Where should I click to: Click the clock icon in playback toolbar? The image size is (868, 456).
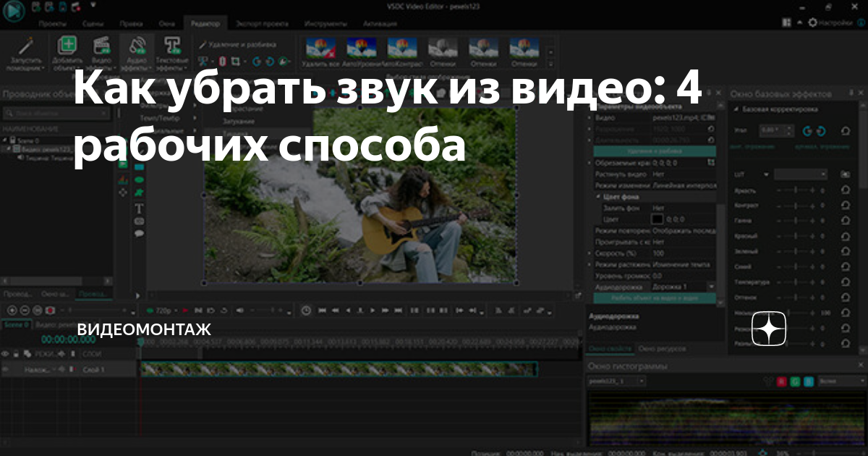(306, 311)
